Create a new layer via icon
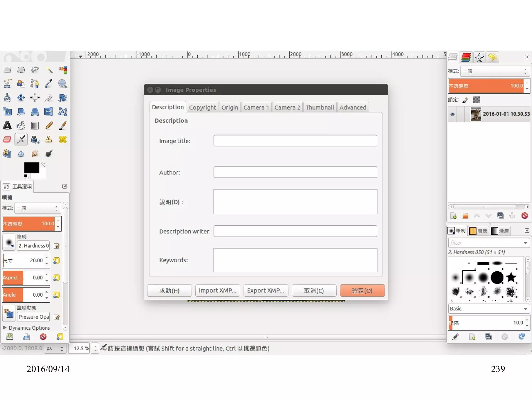Viewport: 532px width, 399px height. click(453, 216)
